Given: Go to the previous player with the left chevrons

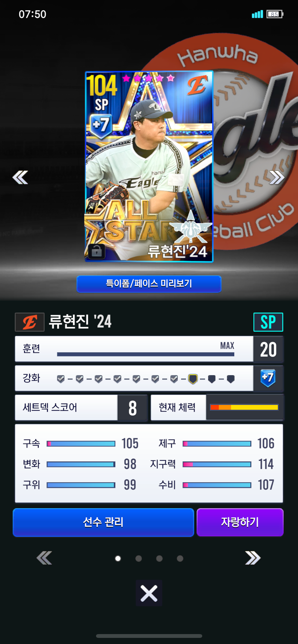Looking at the screenshot, I should (20, 177).
